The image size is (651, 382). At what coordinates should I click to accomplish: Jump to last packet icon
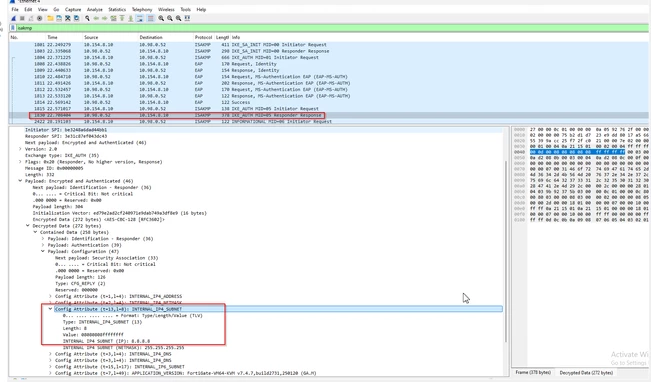point(131,18)
